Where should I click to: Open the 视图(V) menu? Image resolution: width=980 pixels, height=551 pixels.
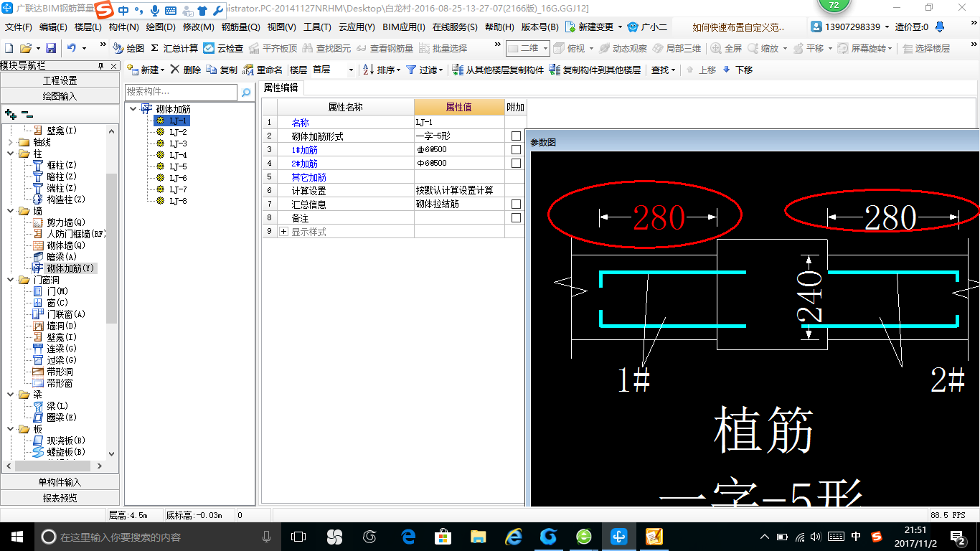tap(281, 27)
